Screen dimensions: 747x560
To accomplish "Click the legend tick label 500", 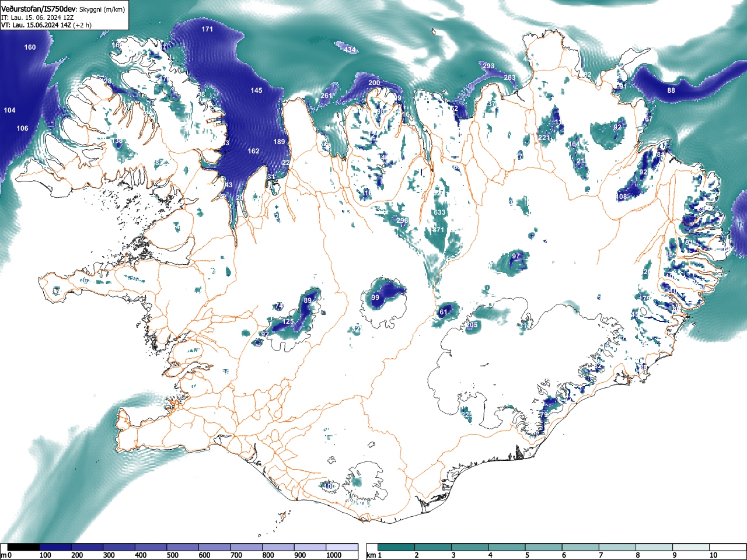I will pos(172,555).
